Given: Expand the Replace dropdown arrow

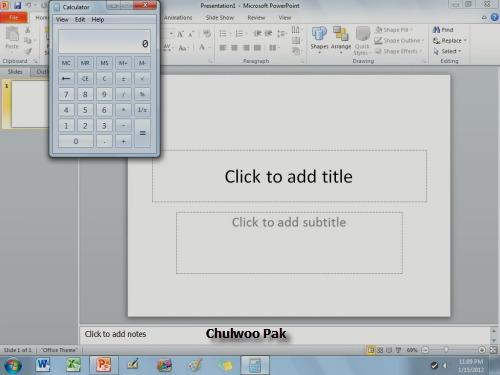Looking at the screenshot, I should [x=465, y=41].
